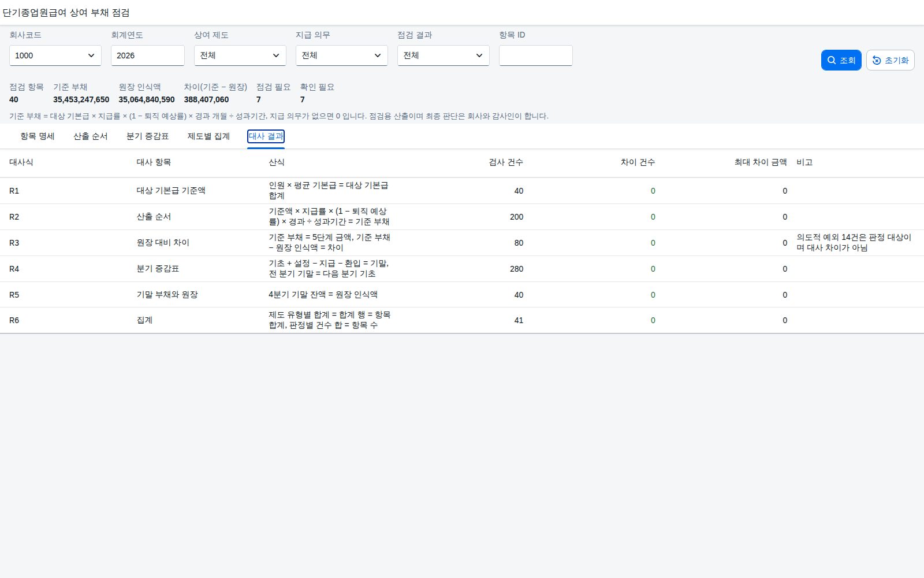
Task: Select the 대사 결과 tab
Action: pos(266,136)
